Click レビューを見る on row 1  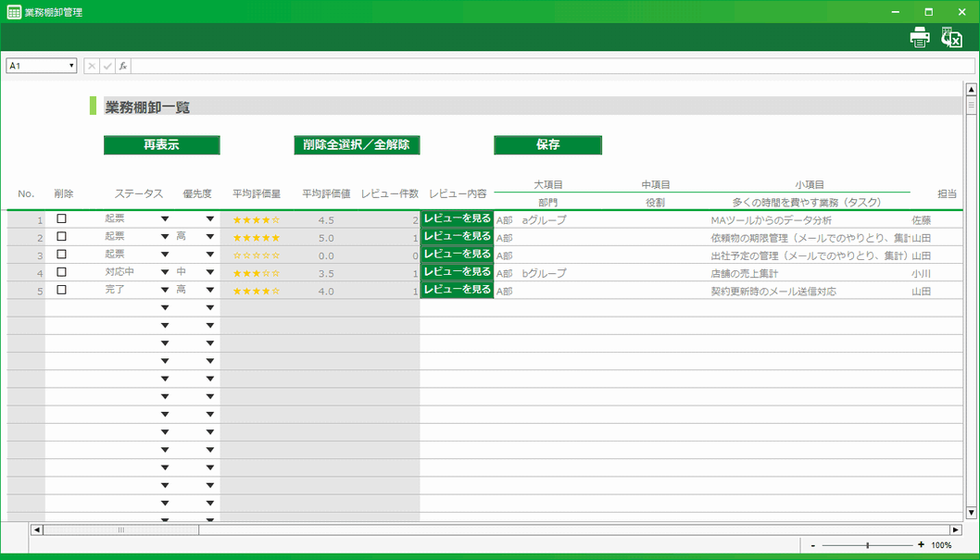[x=456, y=218]
